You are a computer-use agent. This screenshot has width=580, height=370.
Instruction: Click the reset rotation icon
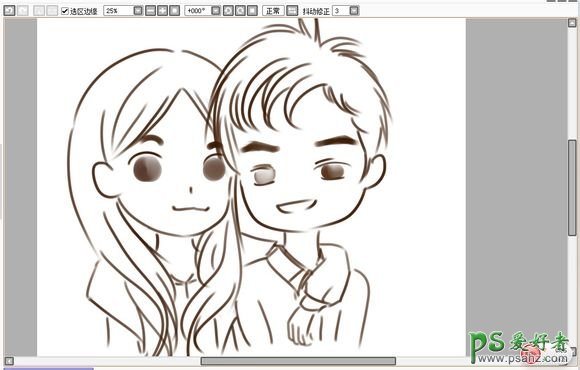click(x=252, y=10)
